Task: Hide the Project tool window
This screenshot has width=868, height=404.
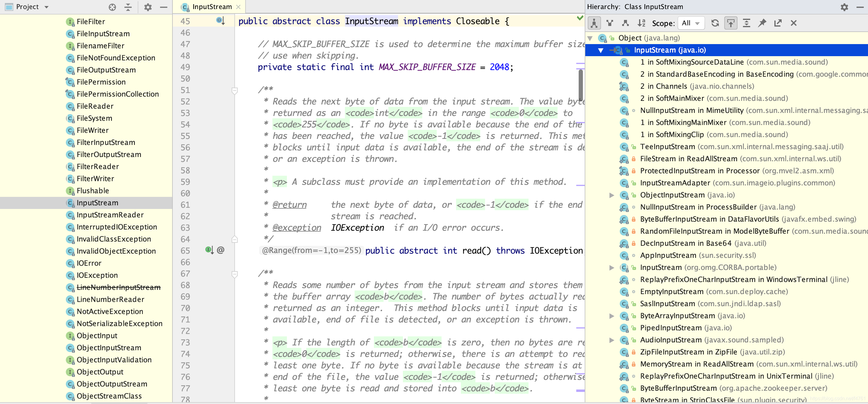Action: point(164,7)
